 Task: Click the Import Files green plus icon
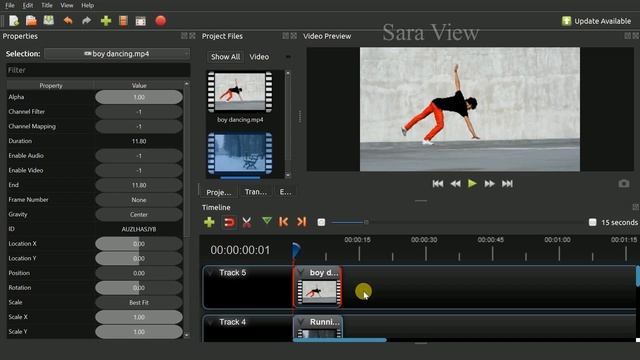point(106,21)
